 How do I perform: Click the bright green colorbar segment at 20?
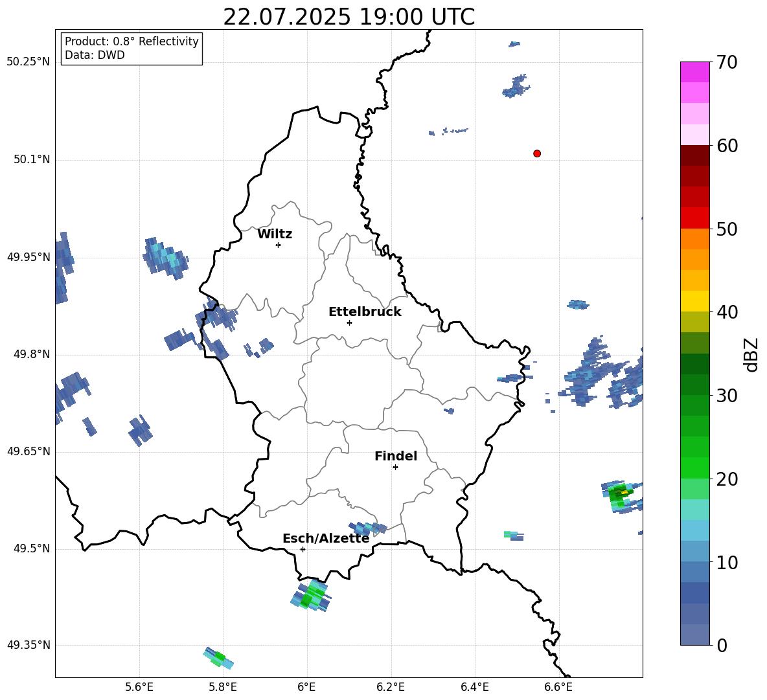695,468
